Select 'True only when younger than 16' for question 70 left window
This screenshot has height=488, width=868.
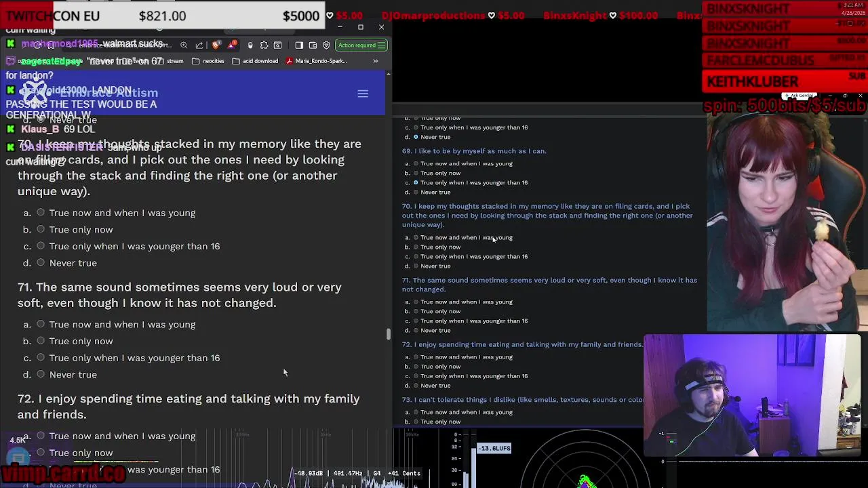click(41, 246)
